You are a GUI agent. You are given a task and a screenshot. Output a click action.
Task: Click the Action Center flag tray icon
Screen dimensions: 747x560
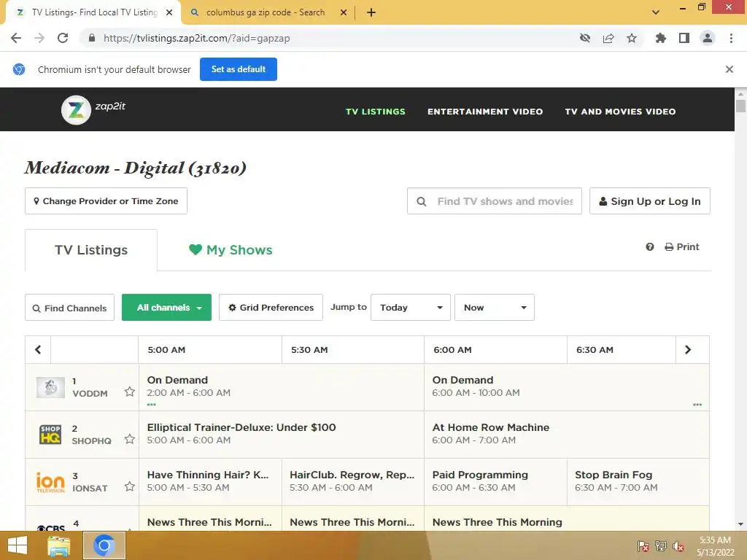[x=643, y=546]
